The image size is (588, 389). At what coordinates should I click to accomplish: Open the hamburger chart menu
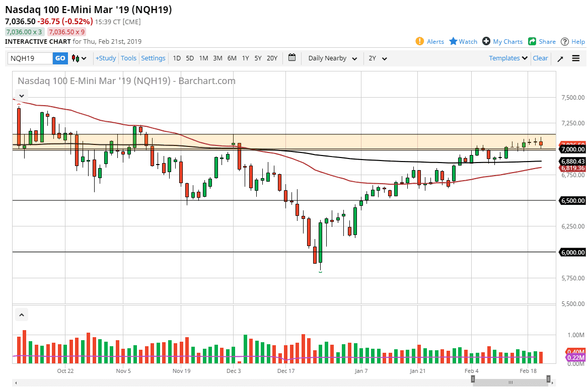(x=575, y=58)
